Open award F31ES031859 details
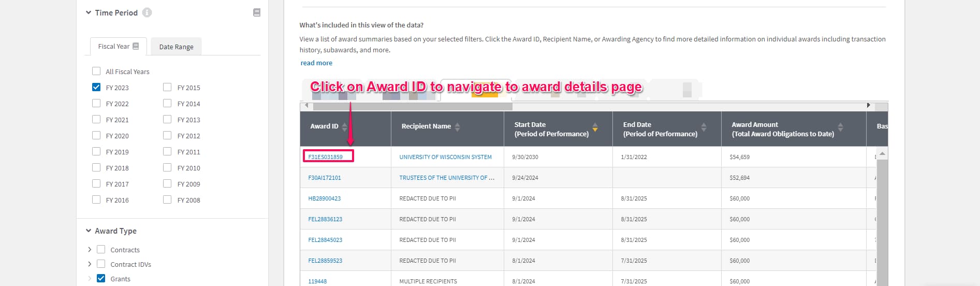 click(325, 157)
